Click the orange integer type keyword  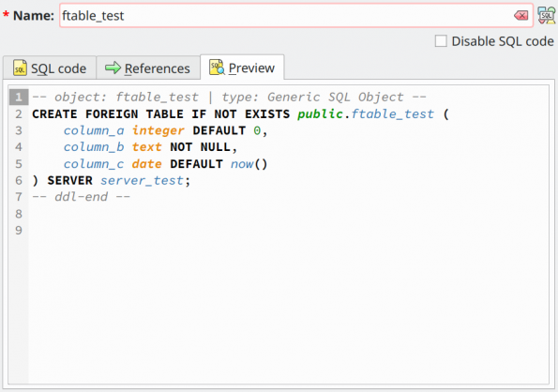(158, 130)
